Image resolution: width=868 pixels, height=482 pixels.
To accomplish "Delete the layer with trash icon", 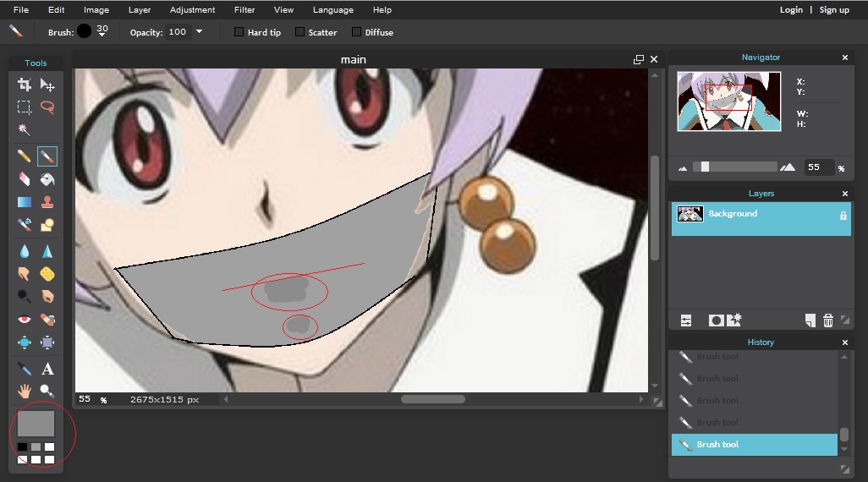I will pyautogui.click(x=828, y=320).
